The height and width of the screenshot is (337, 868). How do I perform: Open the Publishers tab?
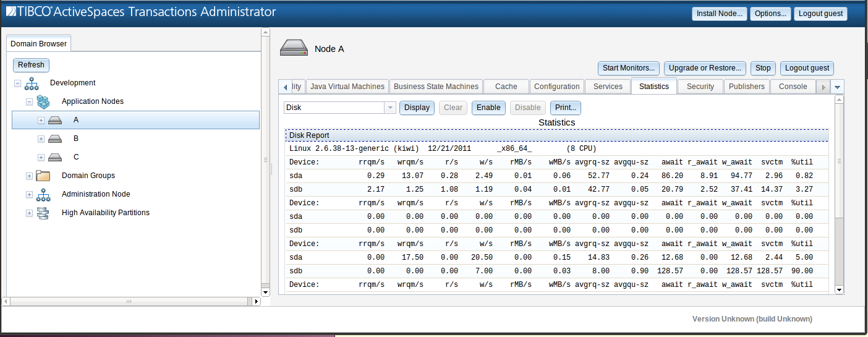click(747, 87)
